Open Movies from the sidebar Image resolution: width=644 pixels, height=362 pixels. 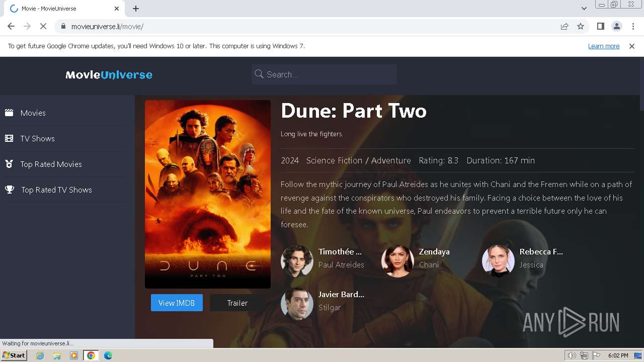[33, 113]
